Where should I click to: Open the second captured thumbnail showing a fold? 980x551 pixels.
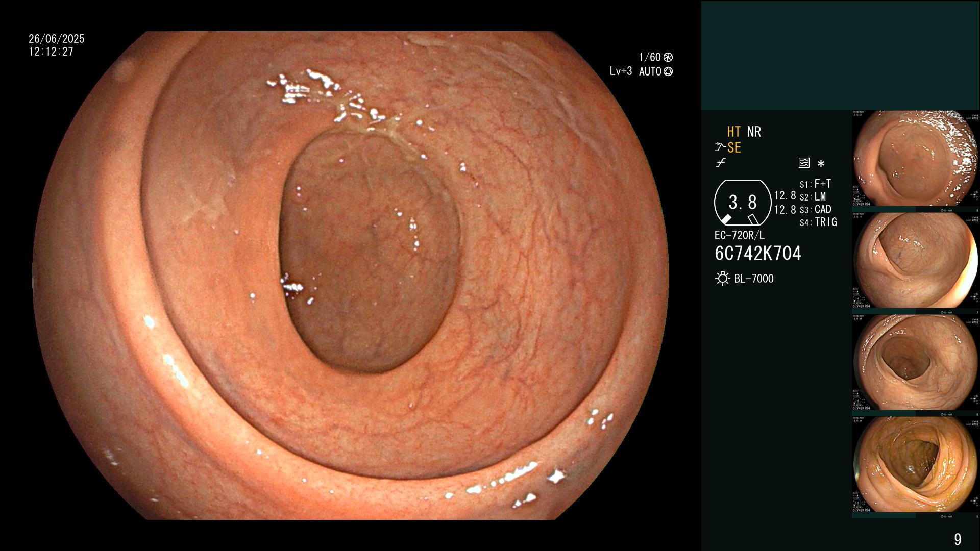click(916, 261)
